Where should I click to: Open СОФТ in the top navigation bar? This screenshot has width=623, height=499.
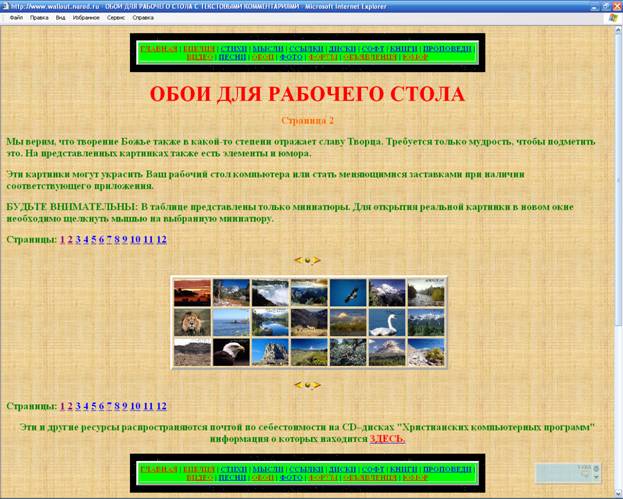(373, 49)
